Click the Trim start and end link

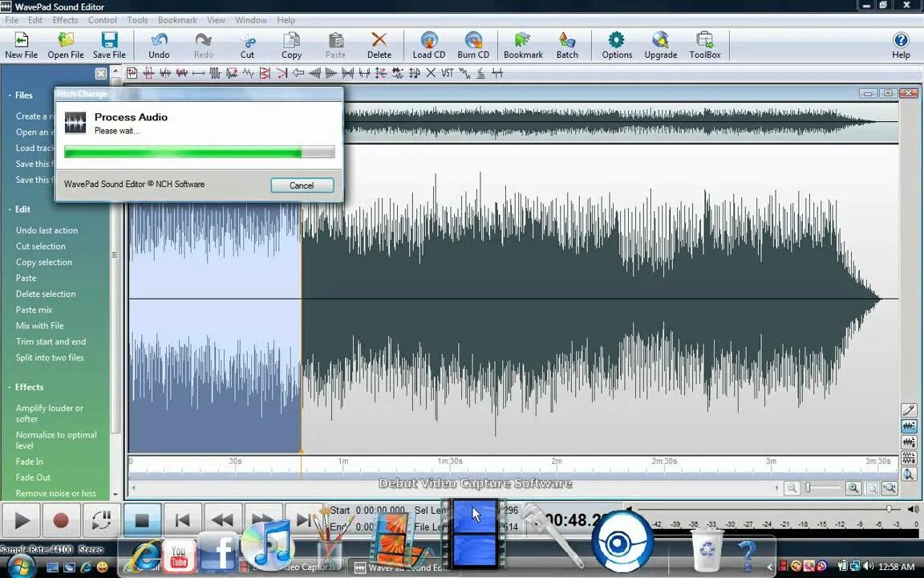point(51,341)
